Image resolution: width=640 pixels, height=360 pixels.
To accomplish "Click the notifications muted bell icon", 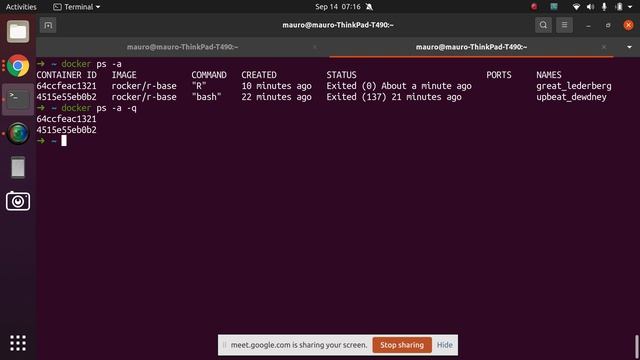I will (x=369, y=7).
